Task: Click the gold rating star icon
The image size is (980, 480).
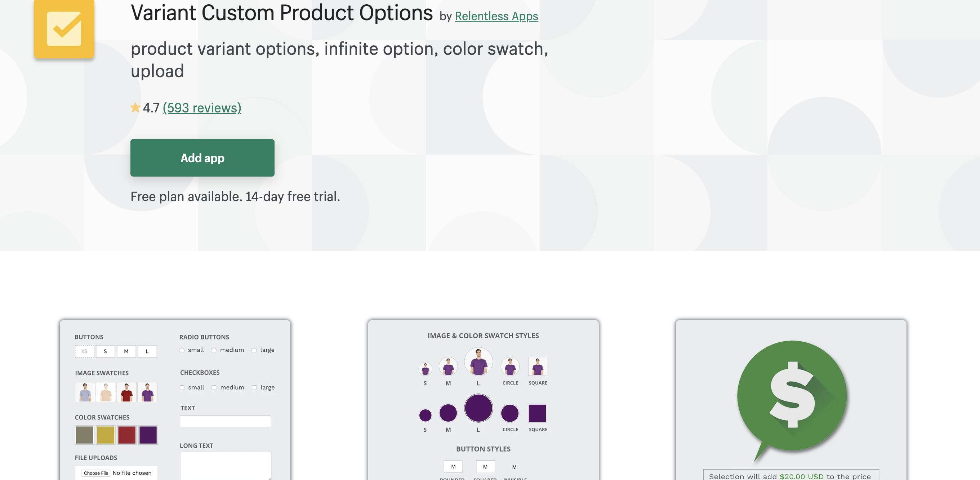Action: [135, 108]
